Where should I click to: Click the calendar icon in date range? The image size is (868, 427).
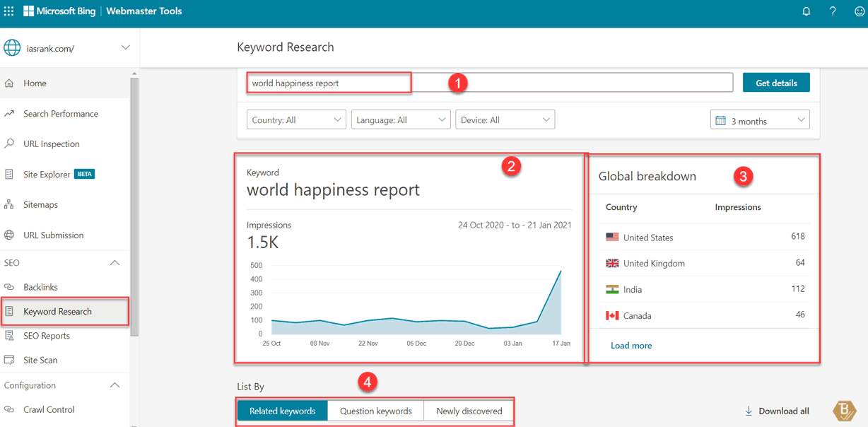pos(720,121)
